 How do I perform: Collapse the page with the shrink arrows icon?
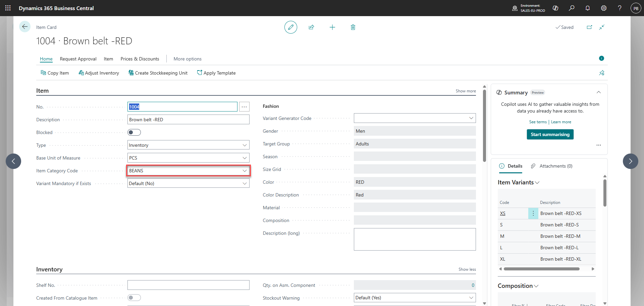(602, 27)
